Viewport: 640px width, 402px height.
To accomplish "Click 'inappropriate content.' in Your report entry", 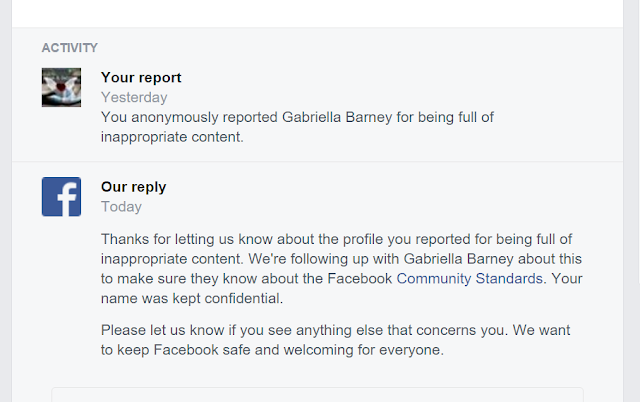I will click(172, 137).
